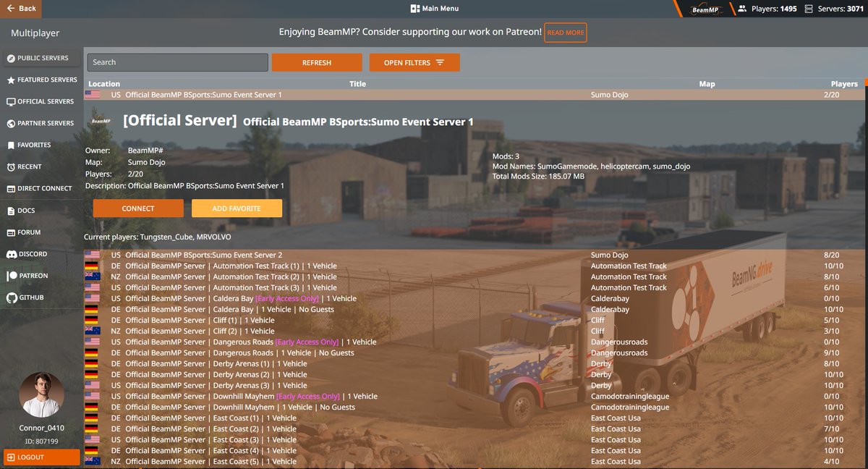Select the East Coast (3) server
Image resolution: width=868 pixels, height=469 pixels.
[474, 439]
